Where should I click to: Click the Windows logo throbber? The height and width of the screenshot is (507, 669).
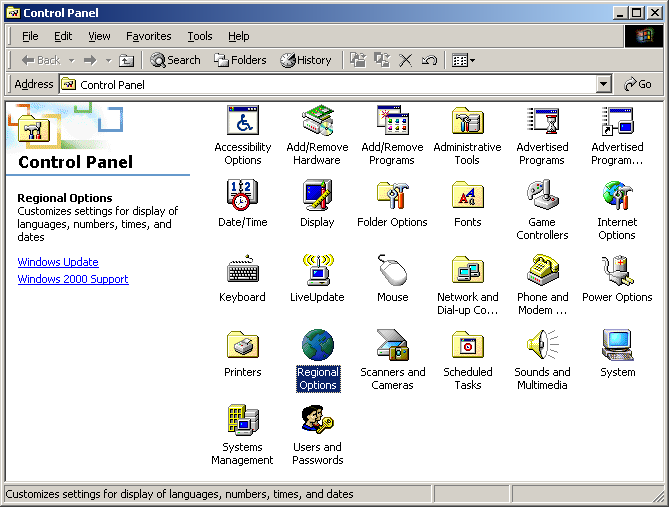pyautogui.click(x=644, y=36)
